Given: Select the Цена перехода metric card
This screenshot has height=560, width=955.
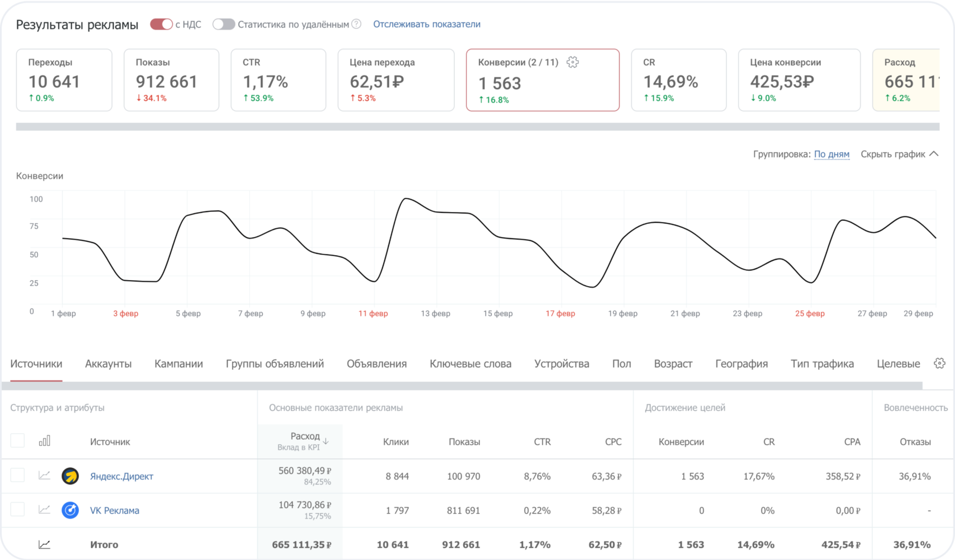Looking at the screenshot, I should [x=396, y=80].
